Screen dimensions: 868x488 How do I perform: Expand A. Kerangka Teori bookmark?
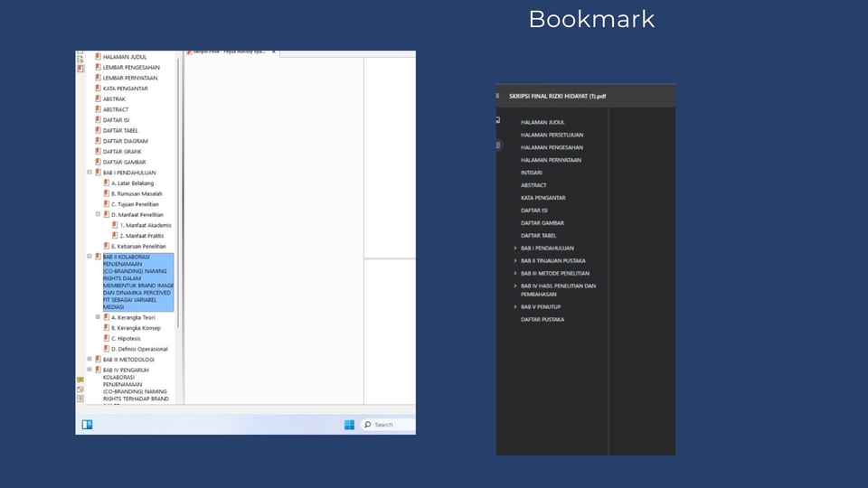point(98,317)
